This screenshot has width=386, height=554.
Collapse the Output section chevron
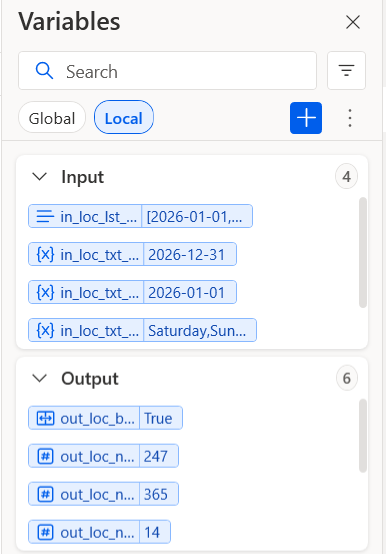pos(40,378)
